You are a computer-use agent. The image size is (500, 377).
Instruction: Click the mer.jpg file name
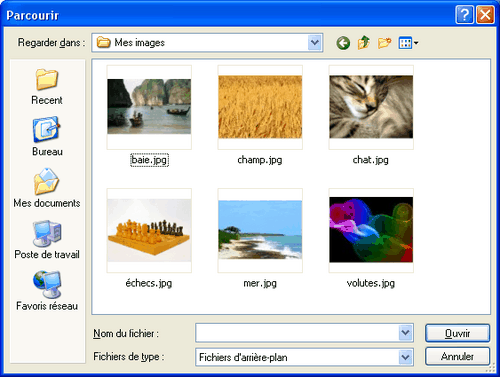tap(260, 283)
